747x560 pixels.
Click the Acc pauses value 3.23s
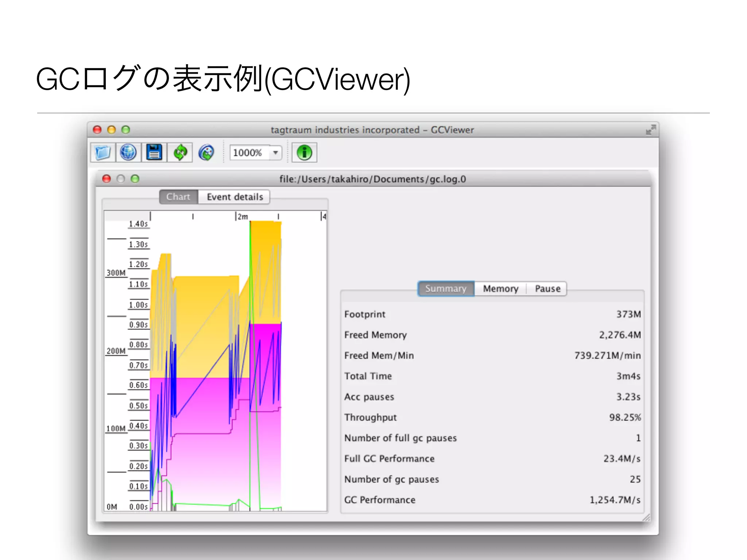click(628, 397)
